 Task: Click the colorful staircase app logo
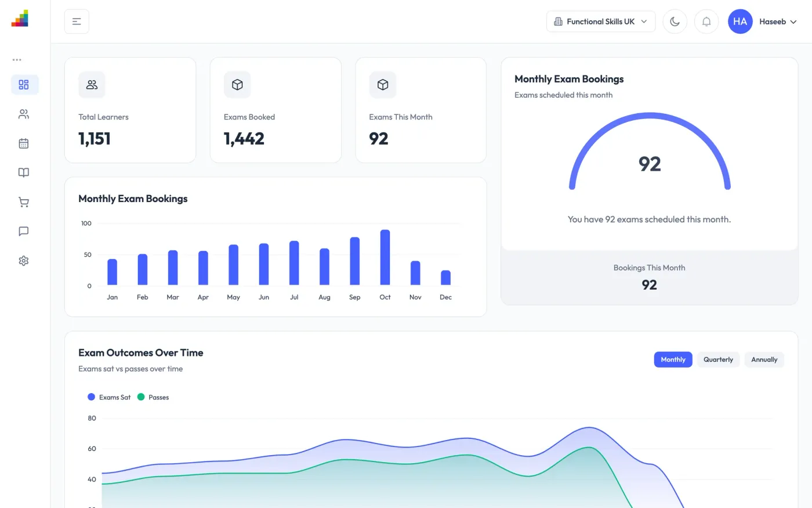coord(20,19)
